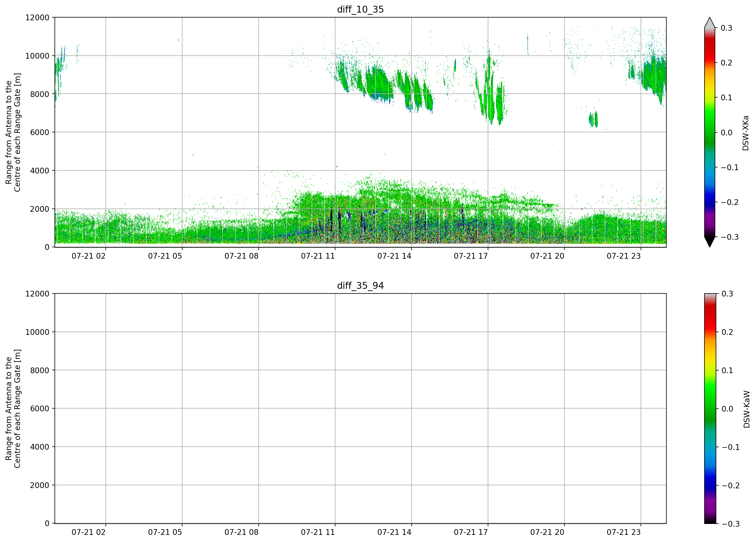The image size is (756, 542).
Task: Select the DSW-KaW colorbar label
Action: (x=746, y=409)
